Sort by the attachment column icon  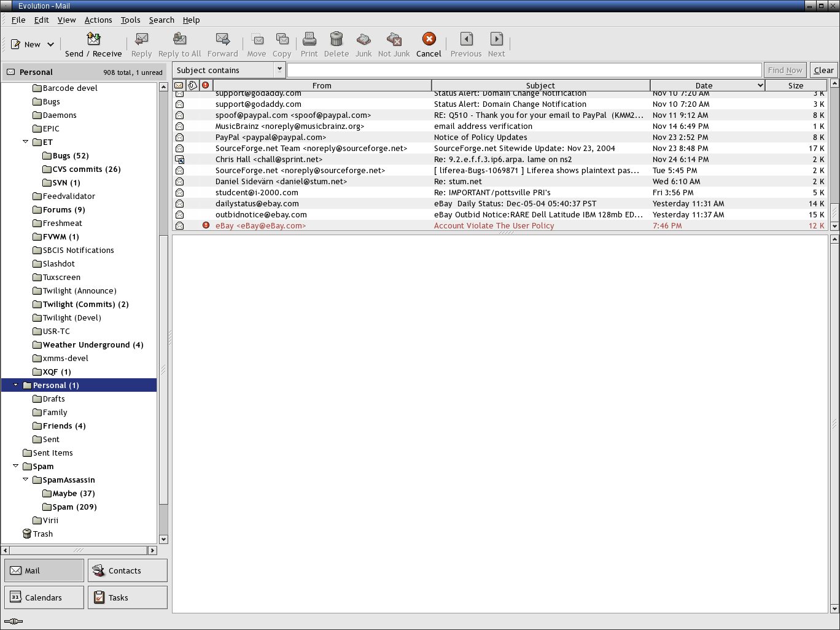192,85
